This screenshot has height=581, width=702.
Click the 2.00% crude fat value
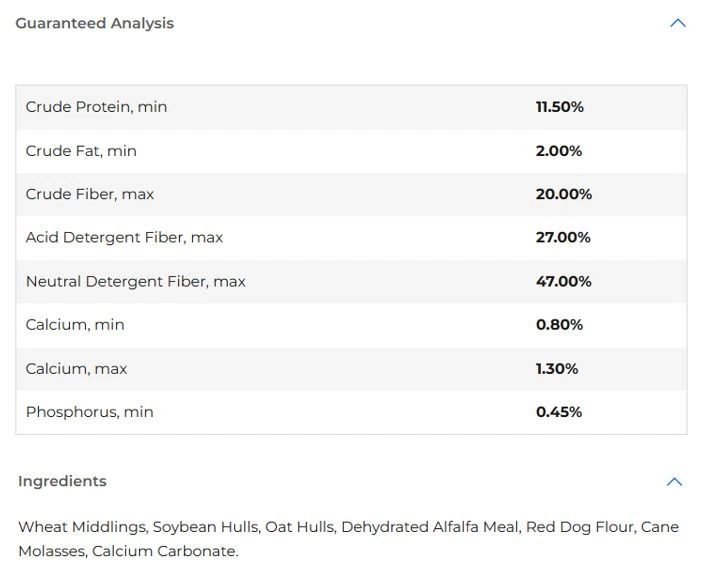(558, 151)
